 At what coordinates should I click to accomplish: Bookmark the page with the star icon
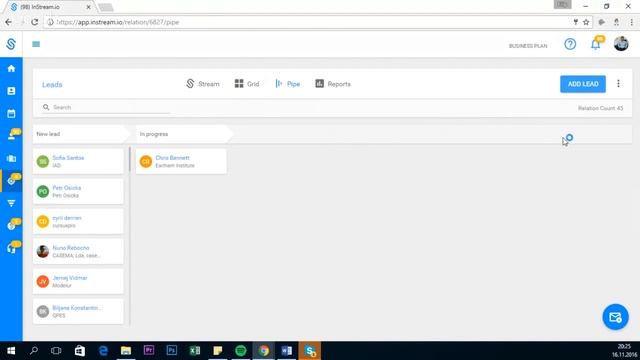click(586, 22)
